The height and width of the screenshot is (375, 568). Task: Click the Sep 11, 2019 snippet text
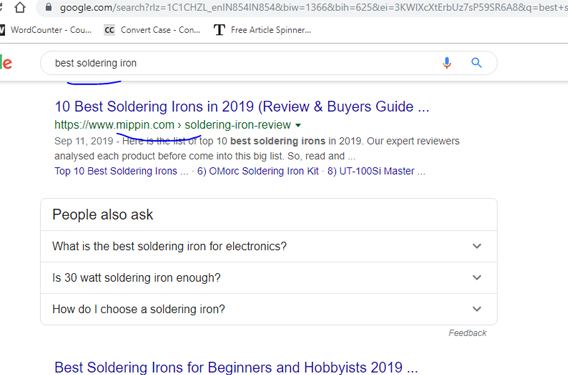(257, 149)
